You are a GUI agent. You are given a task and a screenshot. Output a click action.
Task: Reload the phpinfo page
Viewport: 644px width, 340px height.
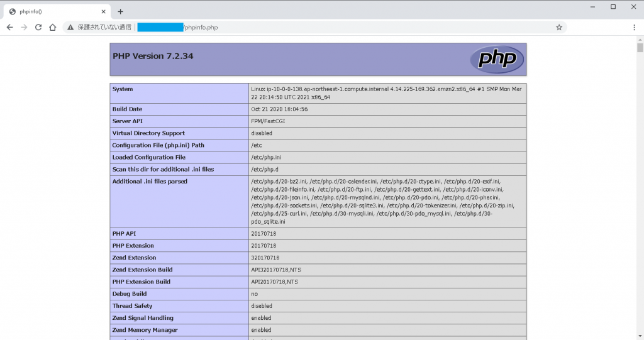[x=38, y=28]
